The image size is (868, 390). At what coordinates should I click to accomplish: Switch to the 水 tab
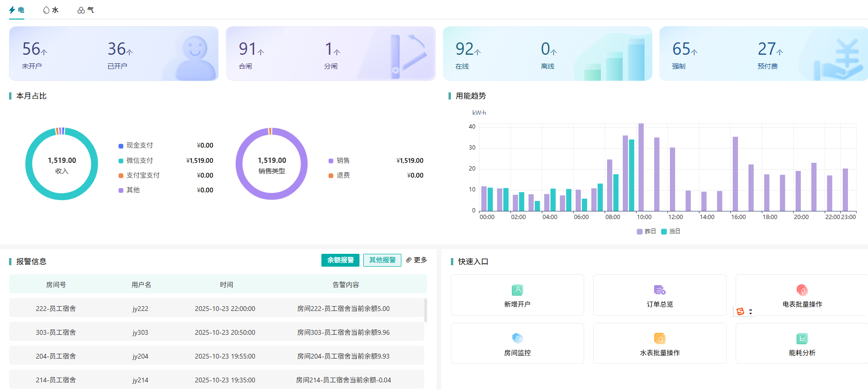51,10
